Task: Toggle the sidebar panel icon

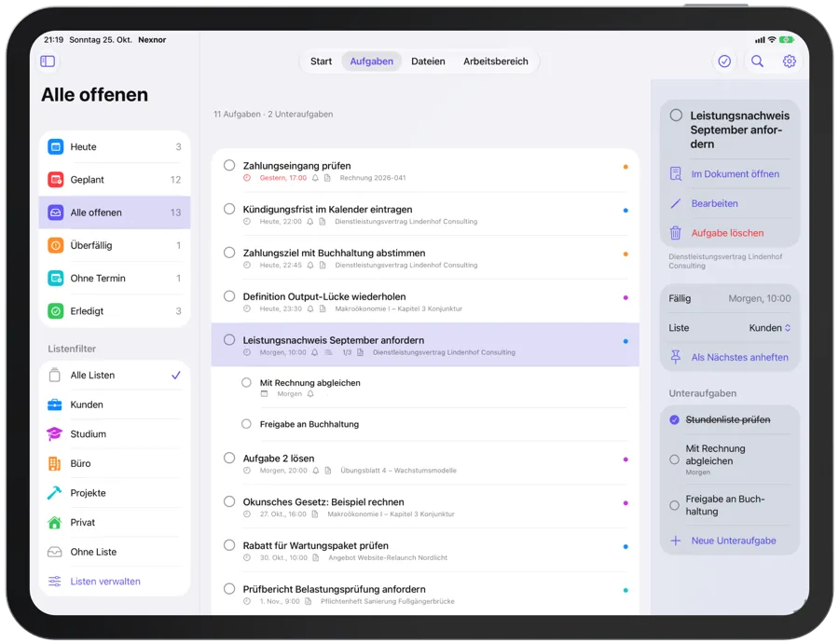Action: pyautogui.click(x=48, y=61)
